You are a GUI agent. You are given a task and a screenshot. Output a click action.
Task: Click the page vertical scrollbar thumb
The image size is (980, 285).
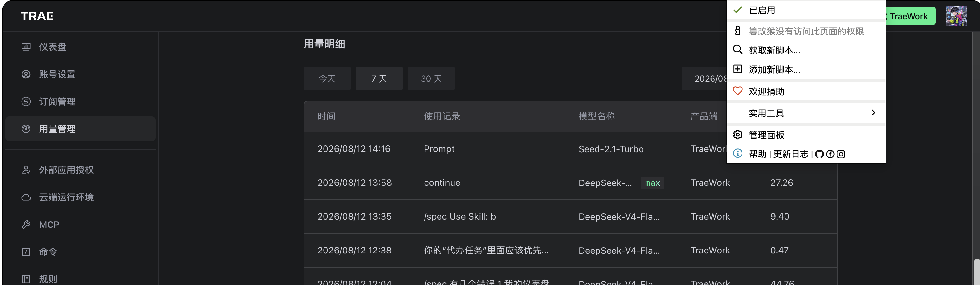tap(976, 271)
